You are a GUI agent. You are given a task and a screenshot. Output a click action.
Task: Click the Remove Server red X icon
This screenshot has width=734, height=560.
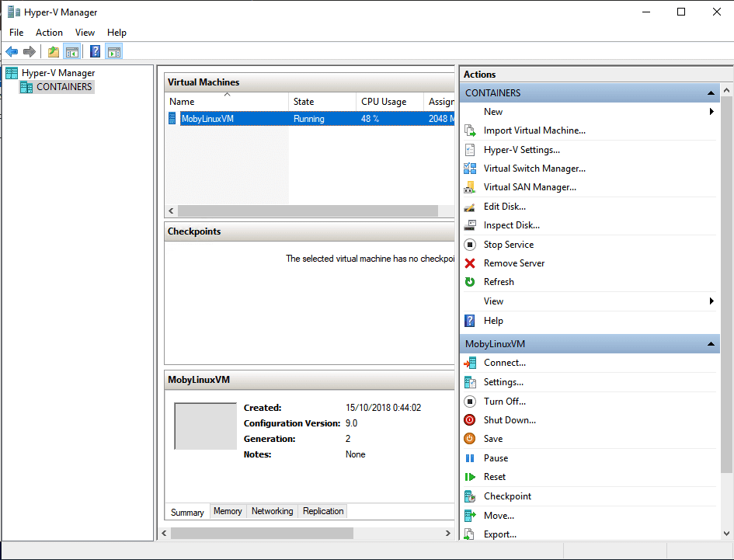[471, 263]
